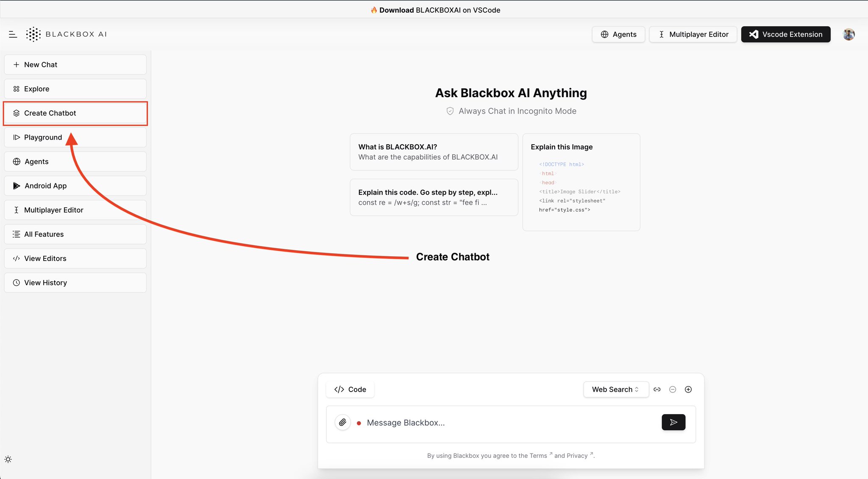The height and width of the screenshot is (479, 868).
Task: Open the Privacy link
Action: click(577, 456)
